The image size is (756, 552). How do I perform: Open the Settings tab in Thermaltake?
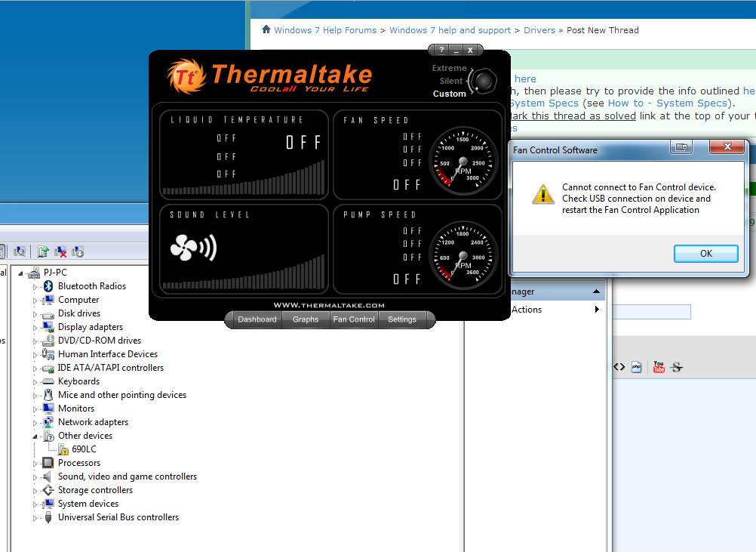pos(402,319)
